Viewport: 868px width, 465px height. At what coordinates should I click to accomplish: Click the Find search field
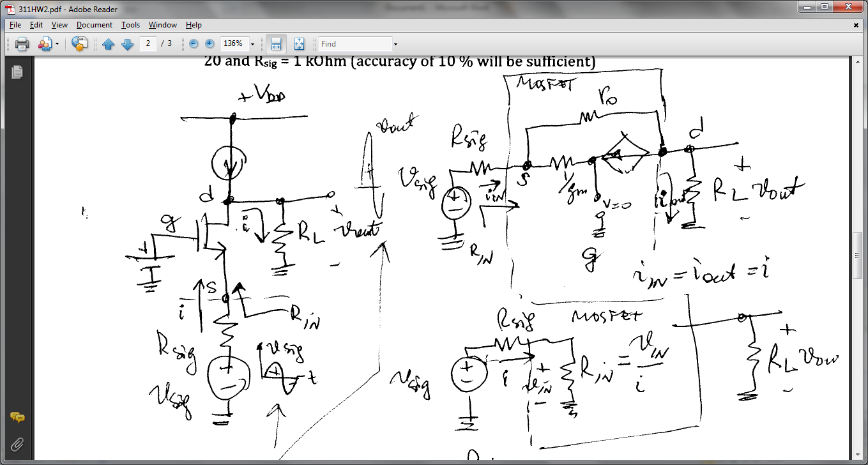pos(355,43)
